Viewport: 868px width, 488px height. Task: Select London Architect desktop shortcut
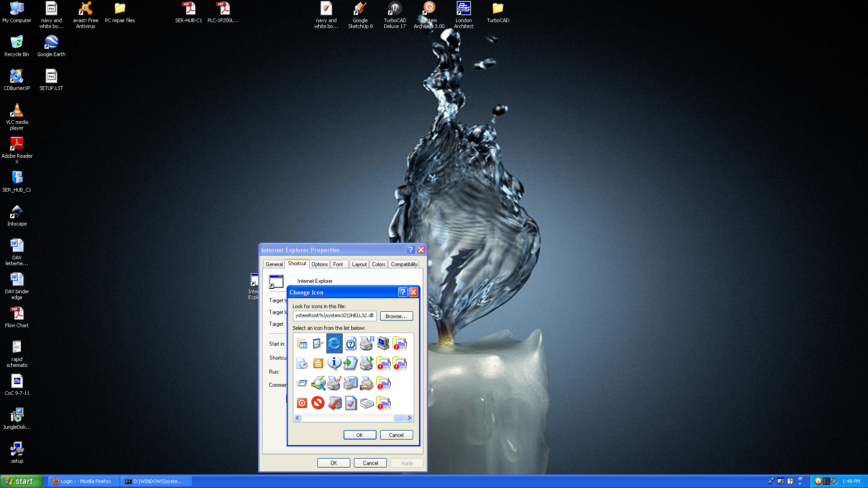point(463,15)
